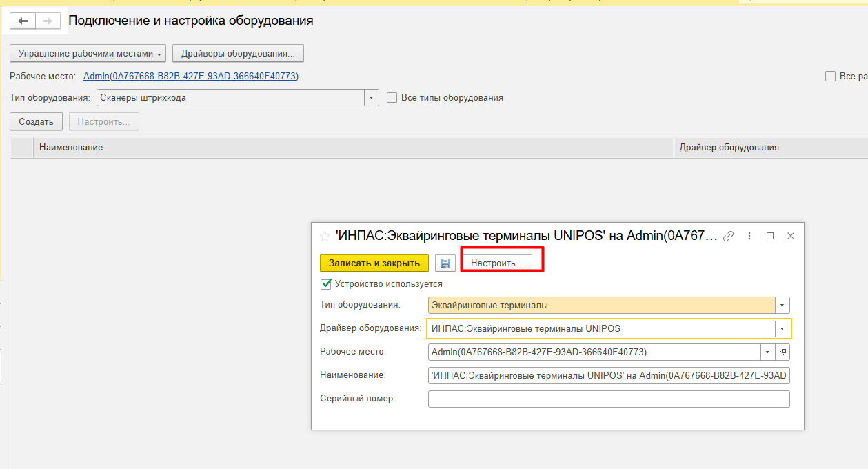Click the 'Серийный номер' input field
868x469 pixels.
click(608, 399)
